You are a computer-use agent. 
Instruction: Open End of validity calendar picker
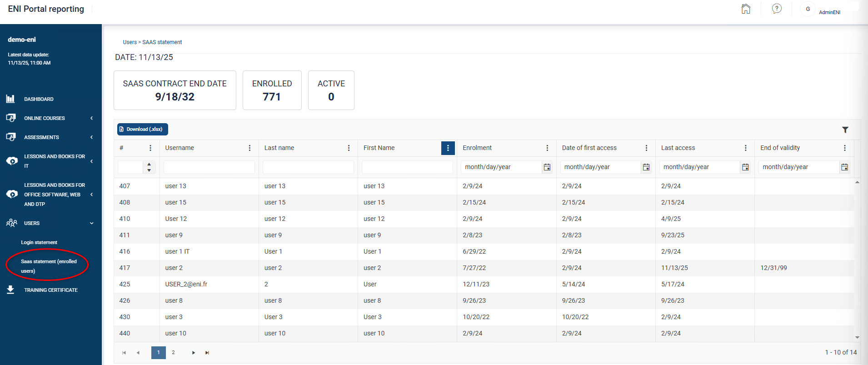844,167
